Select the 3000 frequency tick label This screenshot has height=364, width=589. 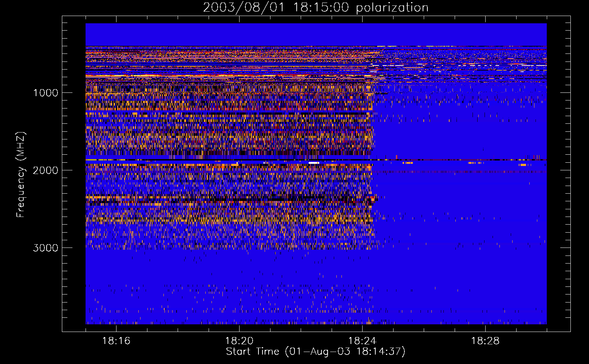pyautogui.click(x=46, y=248)
